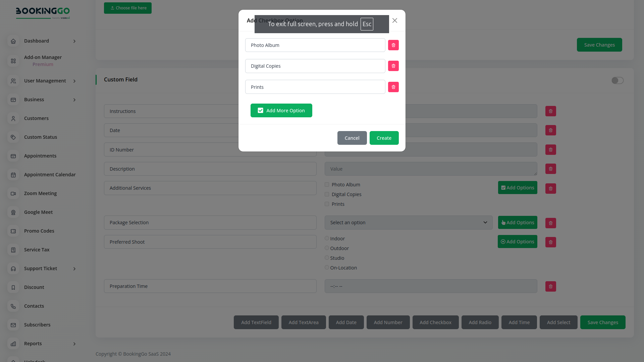Check the Digital Copies checkbox
This screenshot has height=362, width=644.
[327, 194]
